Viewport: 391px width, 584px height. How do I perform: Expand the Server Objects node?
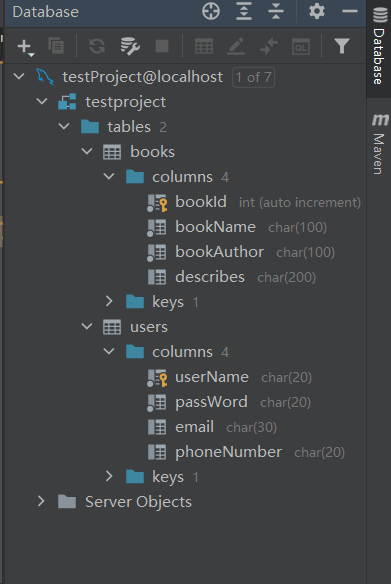click(41, 501)
